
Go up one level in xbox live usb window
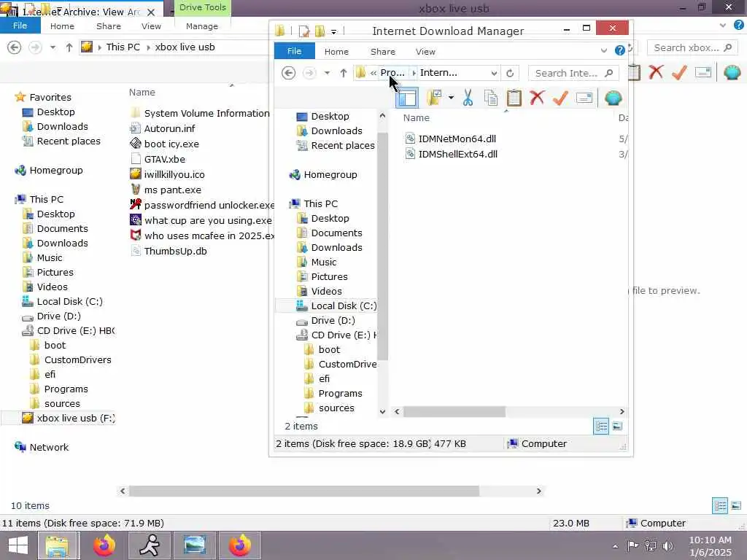[69, 47]
